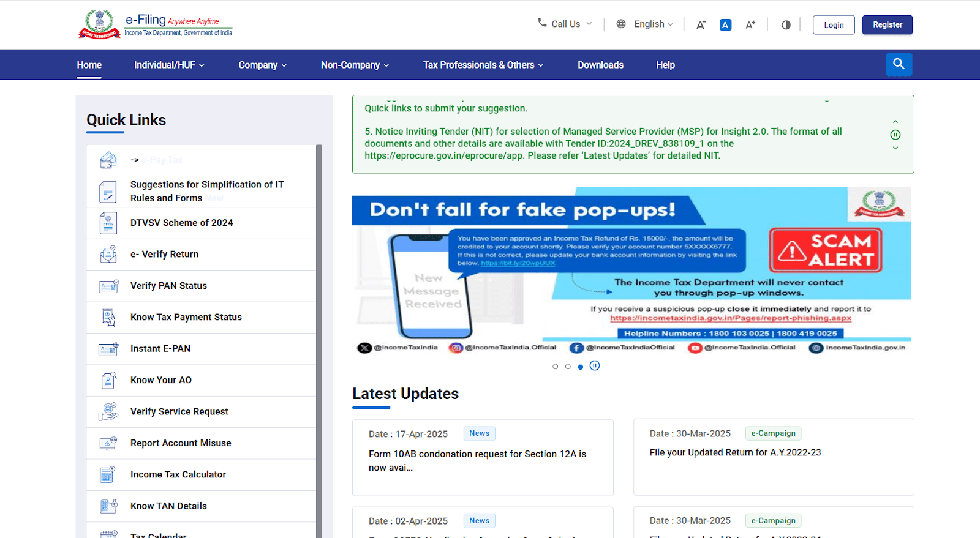Open the report-phishing link in the banner
This screenshot has width=980, height=538.
click(x=731, y=318)
